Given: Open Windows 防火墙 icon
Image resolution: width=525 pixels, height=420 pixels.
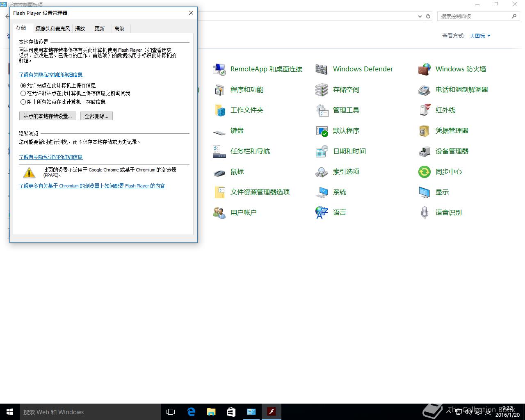Looking at the screenshot, I should [x=425, y=69].
